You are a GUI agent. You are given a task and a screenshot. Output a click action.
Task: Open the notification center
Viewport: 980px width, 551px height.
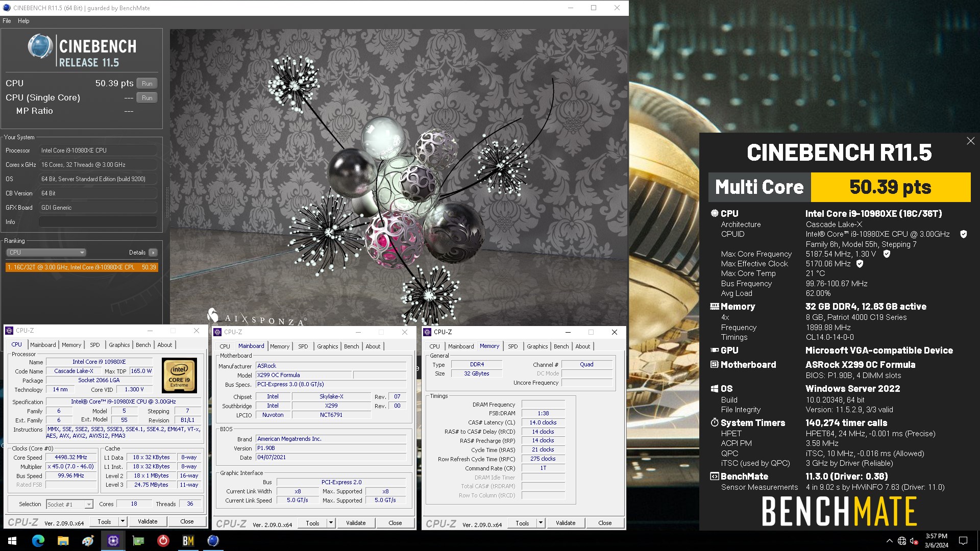pos(963,541)
